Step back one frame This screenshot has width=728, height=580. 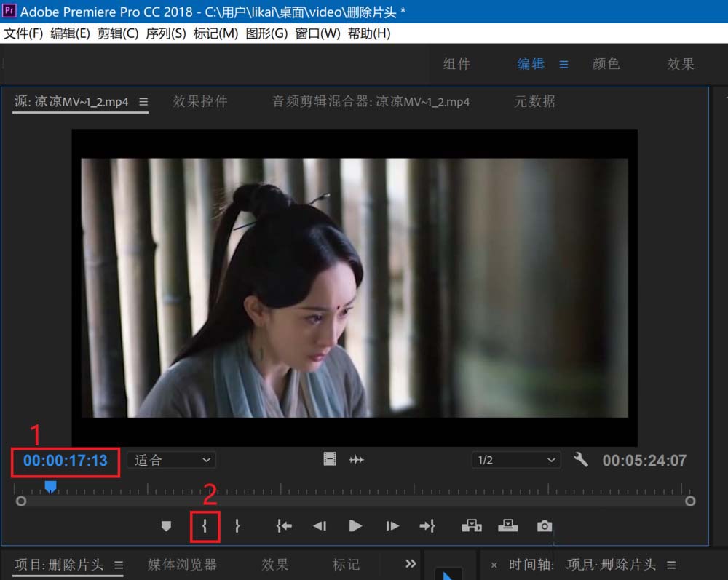(320, 526)
